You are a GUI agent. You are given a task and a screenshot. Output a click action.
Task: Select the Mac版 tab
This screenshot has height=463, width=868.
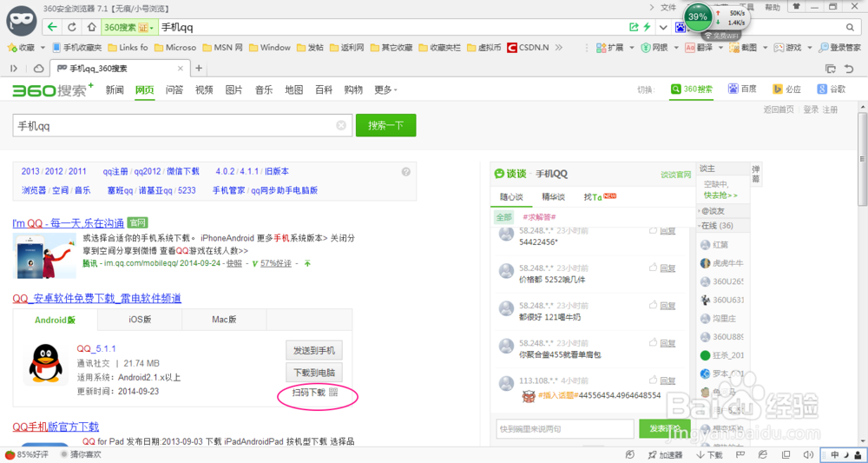224,320
